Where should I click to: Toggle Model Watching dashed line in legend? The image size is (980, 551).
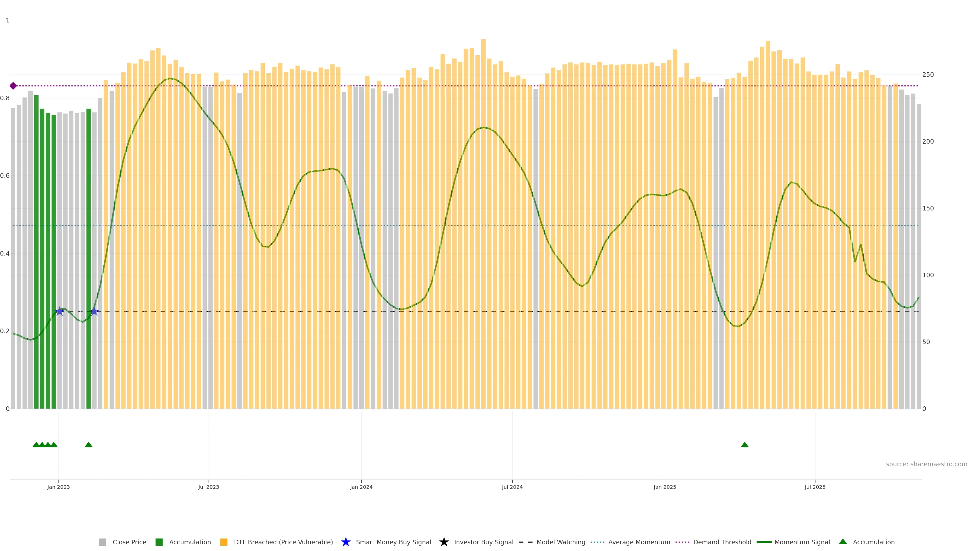click(560, 542)
